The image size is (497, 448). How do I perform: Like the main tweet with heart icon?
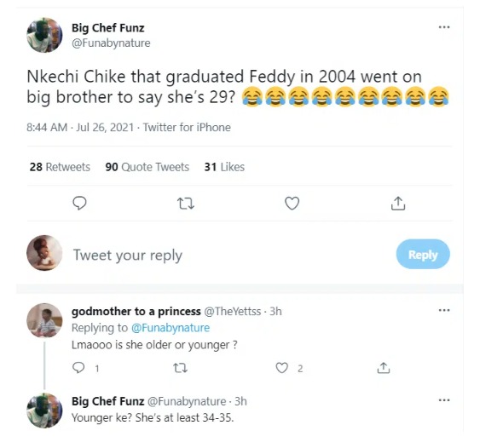point(292,204)
